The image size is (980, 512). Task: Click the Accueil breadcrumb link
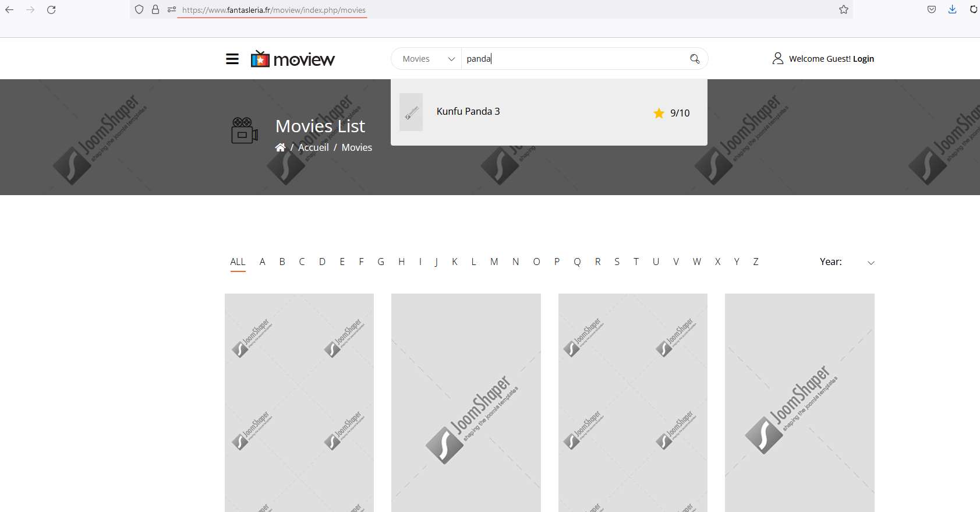[x=313, y=147]
